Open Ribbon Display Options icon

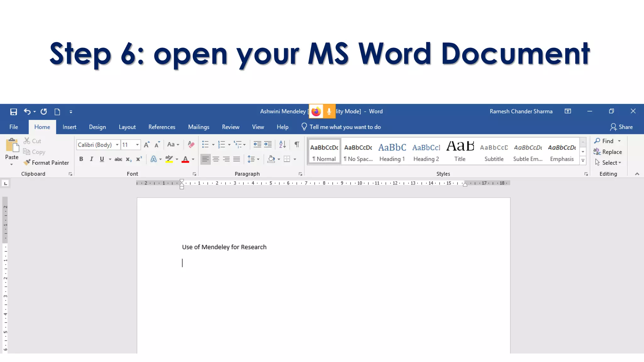[x=568, y=111]
